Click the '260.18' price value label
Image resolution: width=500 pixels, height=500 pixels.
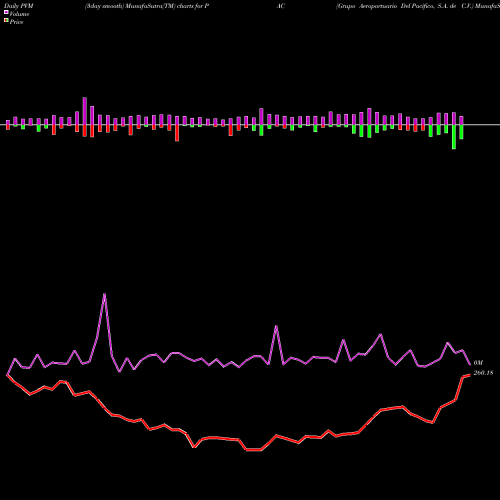point(483,373)
